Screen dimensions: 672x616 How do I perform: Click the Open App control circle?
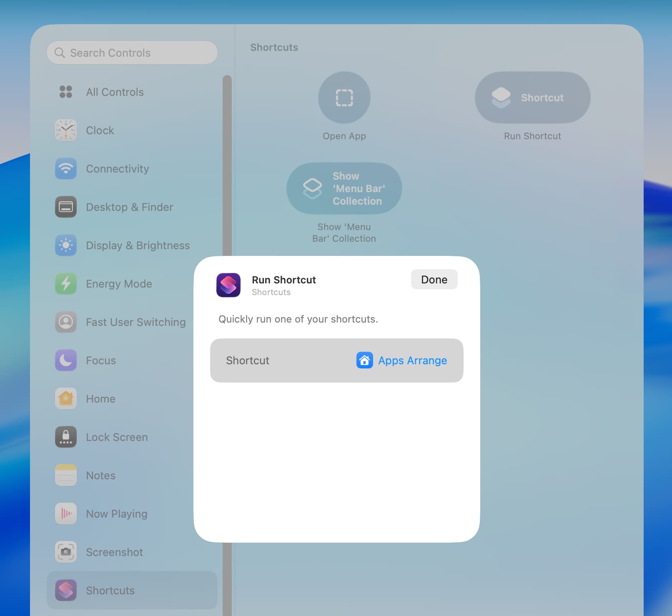(344, 98)
